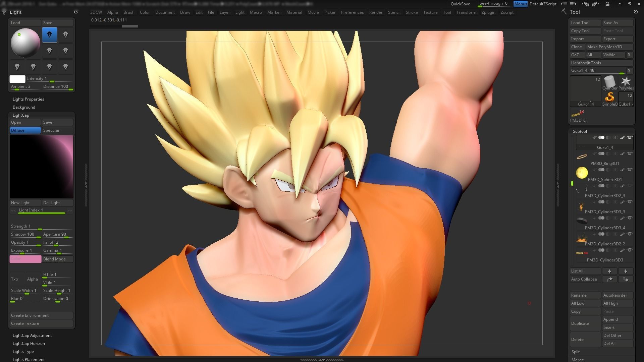Go to previous light with the << arrow
Screen dimensions: 644x362
click(x=13, y=211)
